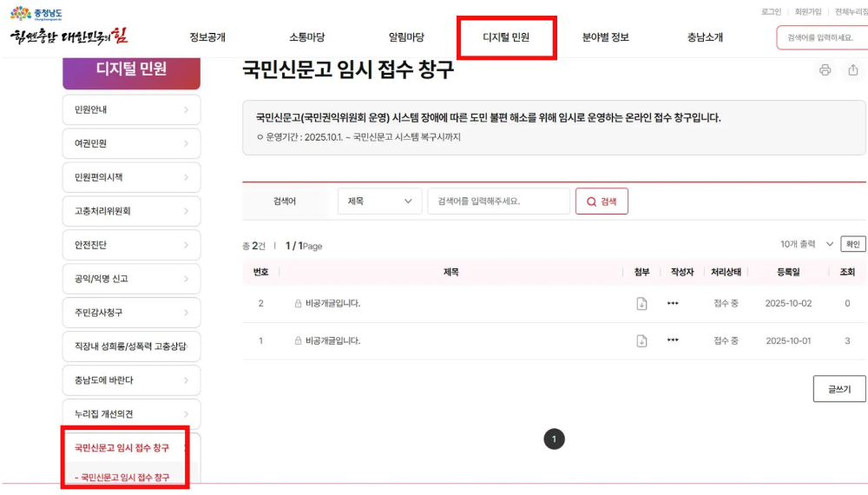Click inside the 검색어를 입력해주세요 search field

tap(498, 201)
